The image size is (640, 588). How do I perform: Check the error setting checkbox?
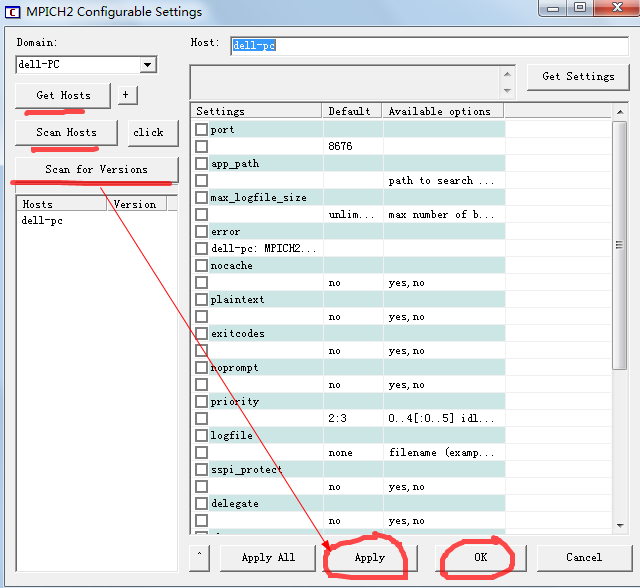tap(201, 231)
